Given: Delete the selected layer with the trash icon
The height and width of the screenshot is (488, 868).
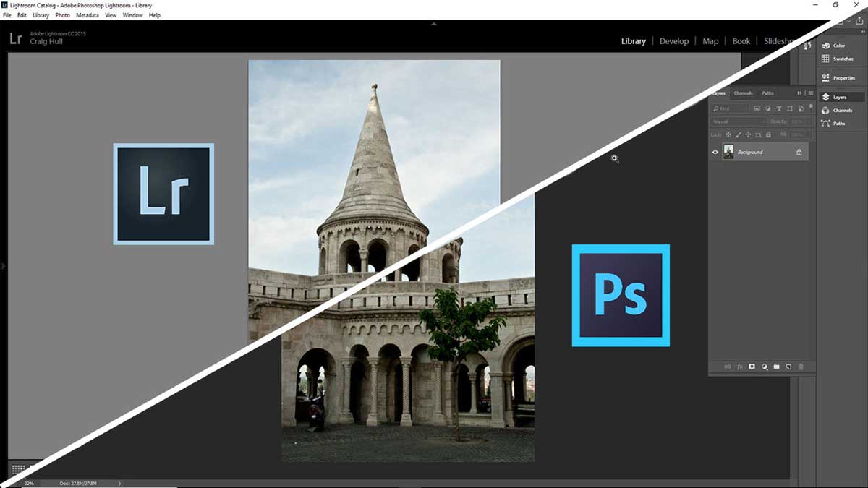Looking at the screenshot, I should [800, 367].
